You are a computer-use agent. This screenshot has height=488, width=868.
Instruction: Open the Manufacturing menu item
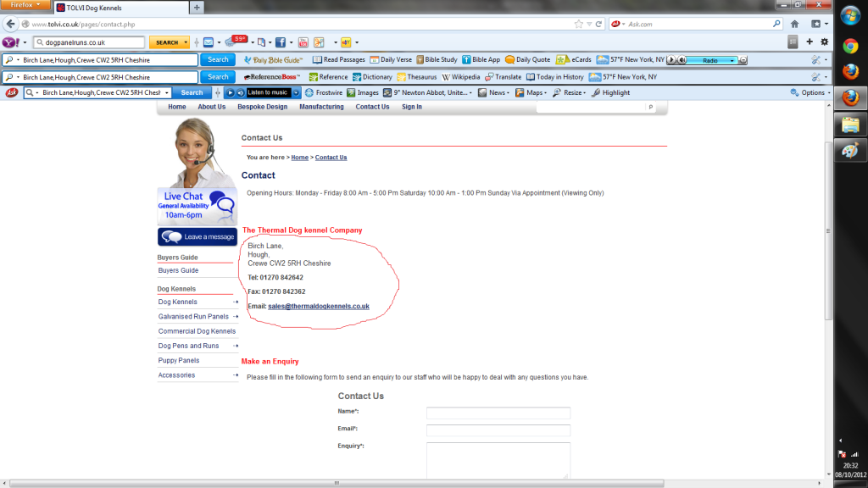pos(321,107)
